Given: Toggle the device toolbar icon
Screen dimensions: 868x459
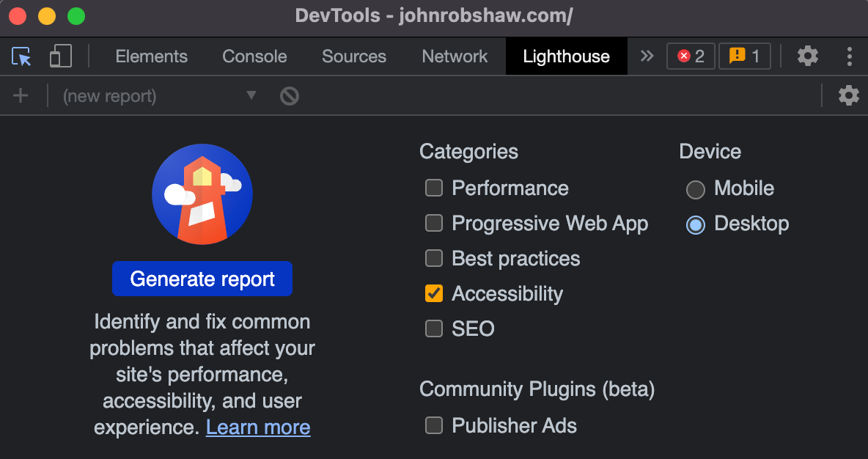Looking at the screenshot, I should click(x=60, y=56).
